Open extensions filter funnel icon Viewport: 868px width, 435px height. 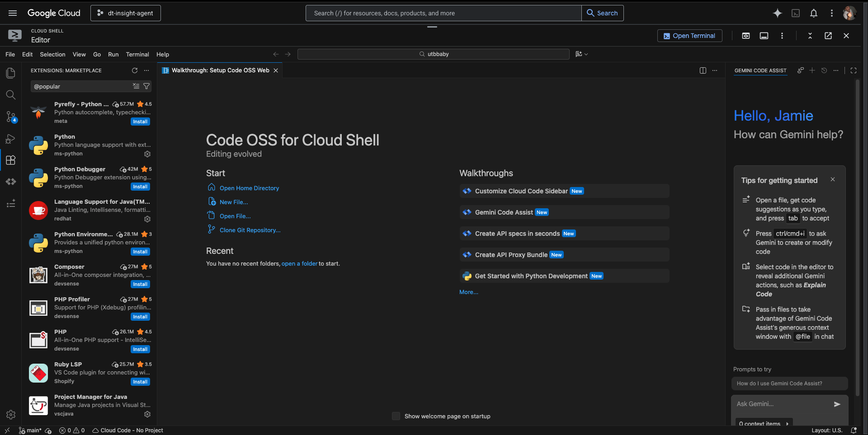[146, 86]
